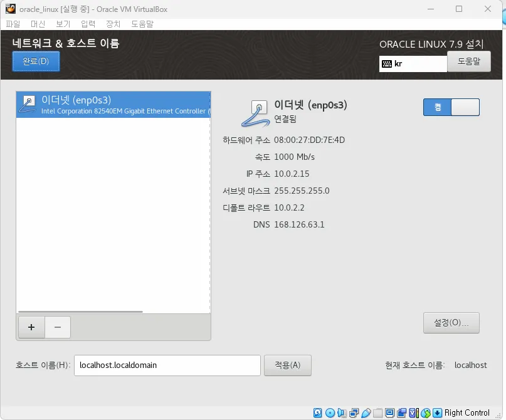This screenshot has width=506, height=420.
Task: Click the VirtualBox window title icon
Action: pyautogui.click(x=11, y=9)
